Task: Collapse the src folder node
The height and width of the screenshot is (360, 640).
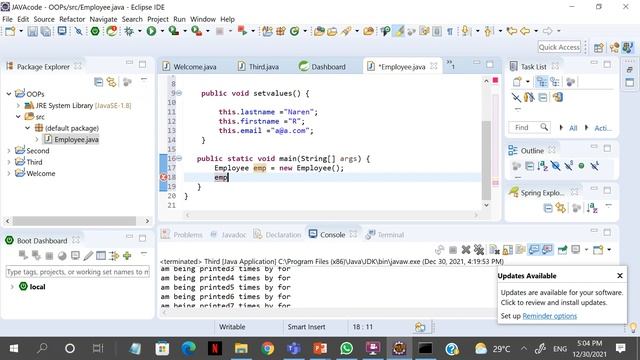Action: [18, 117]
